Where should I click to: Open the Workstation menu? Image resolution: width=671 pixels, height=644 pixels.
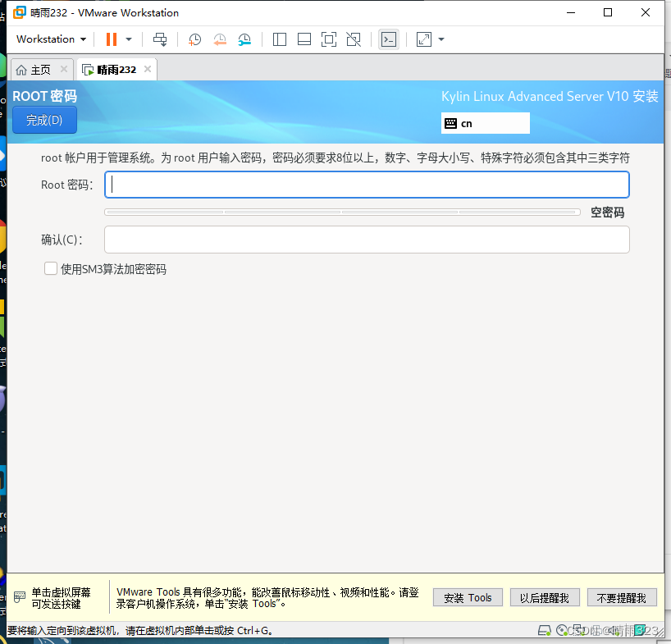[51, 39]
